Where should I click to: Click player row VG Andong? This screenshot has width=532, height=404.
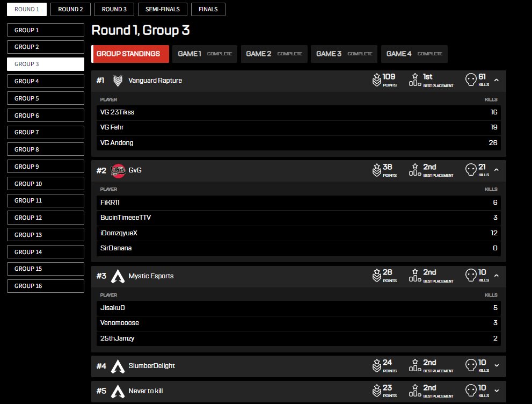tap(298, 143)
